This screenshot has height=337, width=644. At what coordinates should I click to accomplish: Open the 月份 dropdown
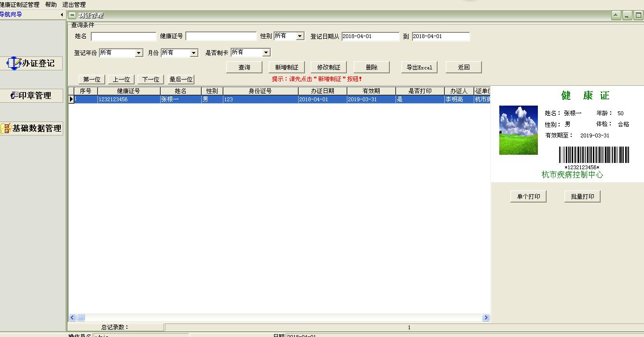click(194, 53)
